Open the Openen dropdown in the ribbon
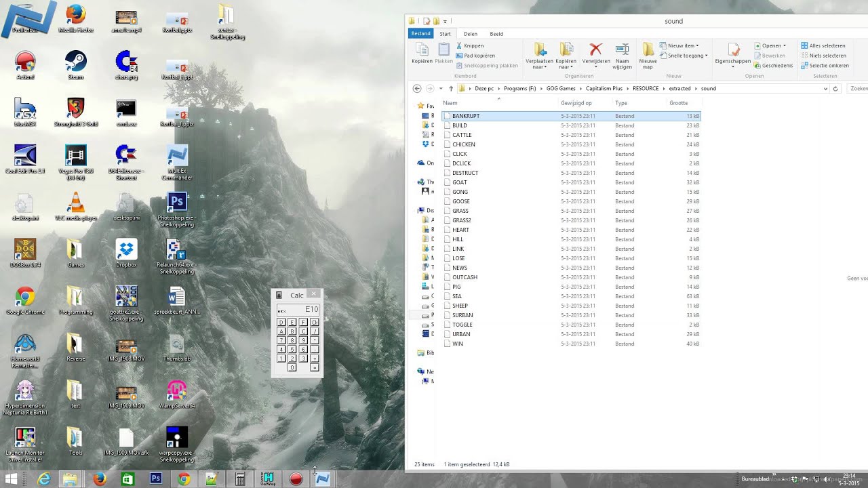Image resolution: width=868 pixels, height=488 pixels. [770, 45]
